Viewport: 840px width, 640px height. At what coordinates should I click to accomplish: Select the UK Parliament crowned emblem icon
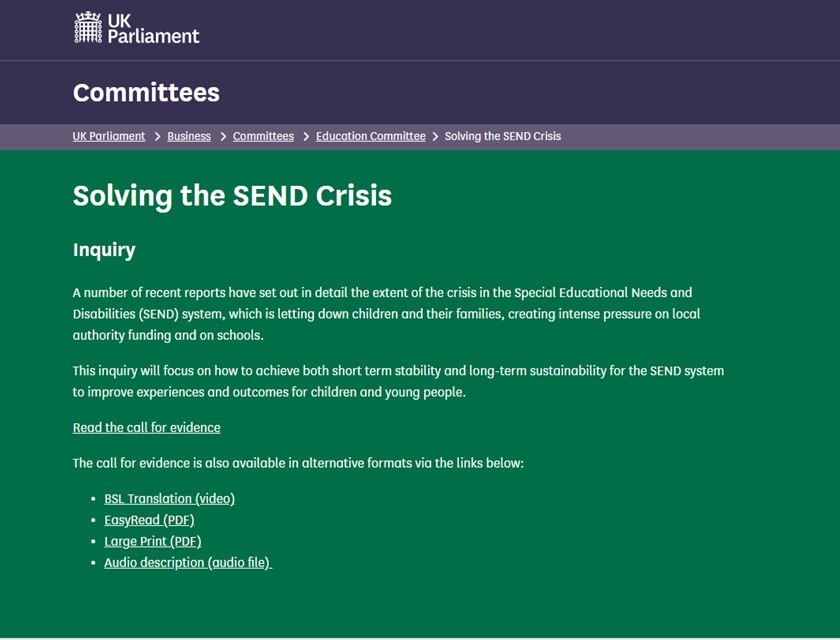[x=90, y=28]
